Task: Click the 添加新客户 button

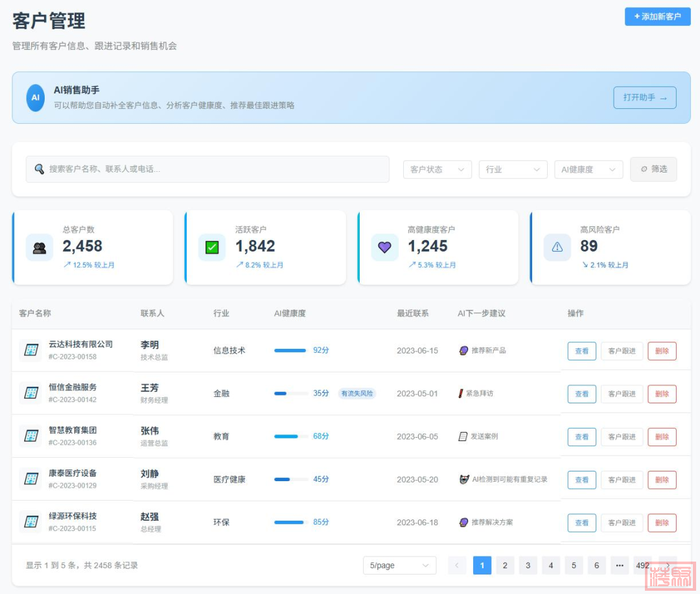Action: coord(657,17)
